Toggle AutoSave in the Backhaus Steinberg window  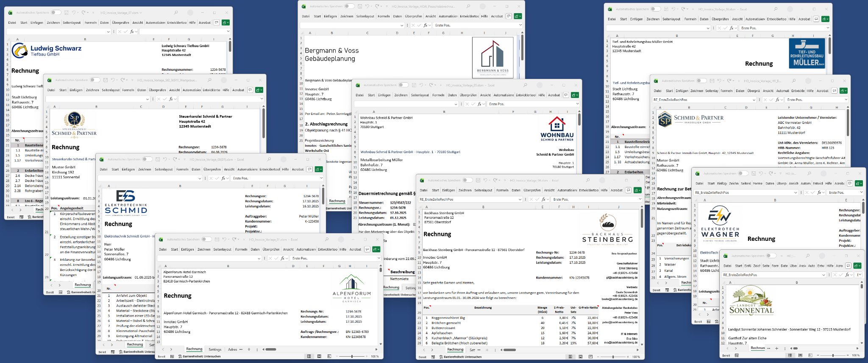(x=467, y=180)
